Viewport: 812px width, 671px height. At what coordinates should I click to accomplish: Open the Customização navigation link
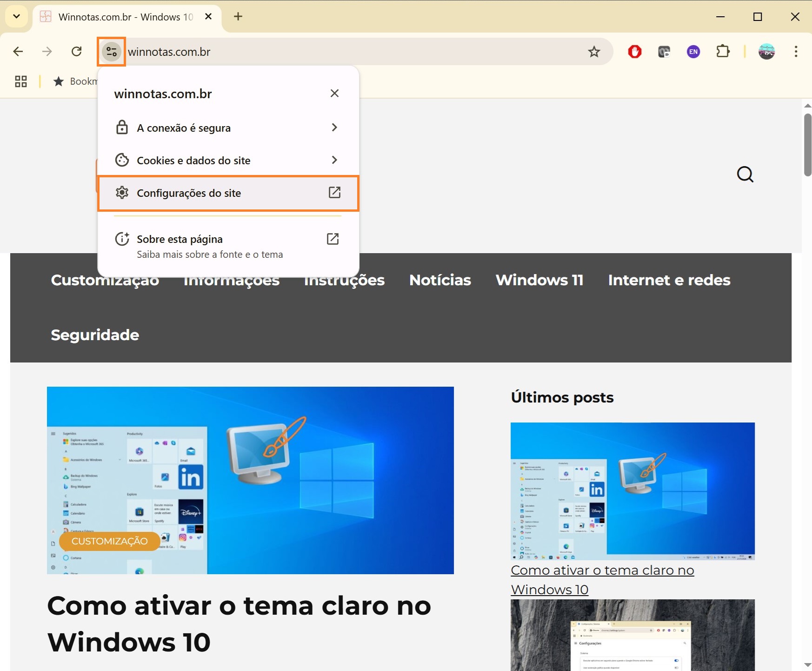(x=105, y=280)
